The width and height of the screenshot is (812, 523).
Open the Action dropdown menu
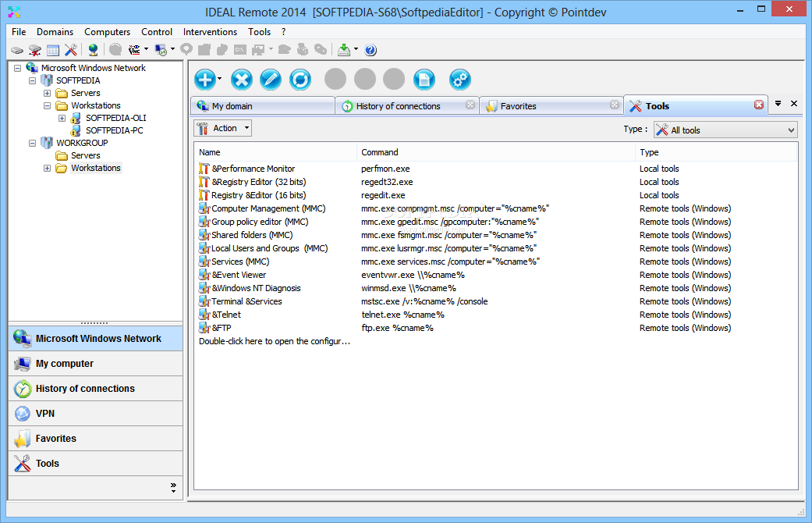pyautogui.click(x=223, y=128)
